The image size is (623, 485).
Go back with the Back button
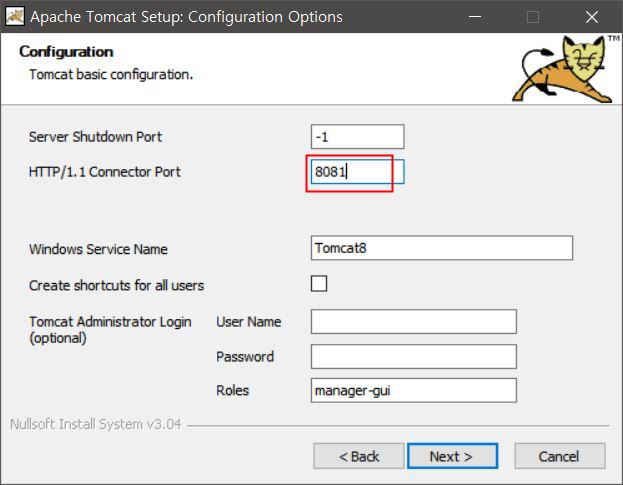pos(359,456)
